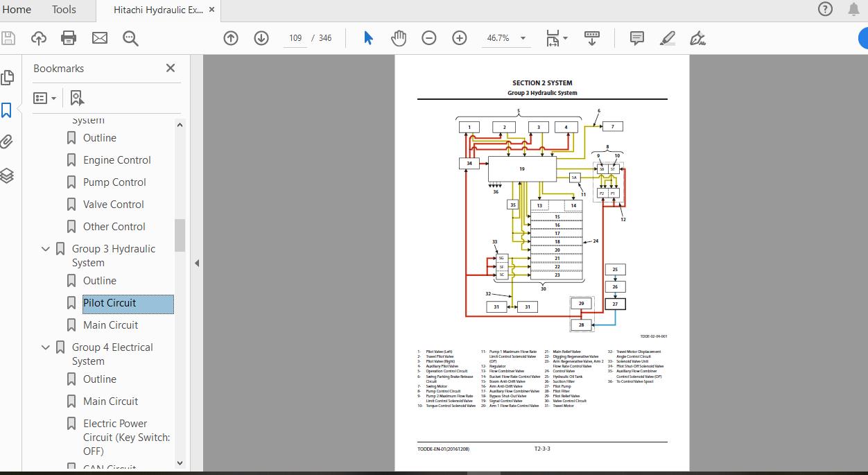Open the Main Circuit bookmark under Hydraulic
Screen dimensions: 868x475
pos(110,325)
